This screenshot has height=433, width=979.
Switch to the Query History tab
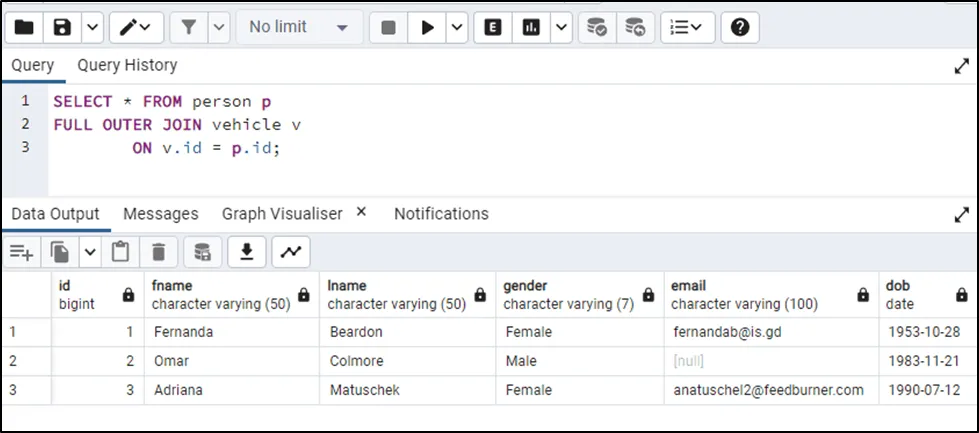127,65
